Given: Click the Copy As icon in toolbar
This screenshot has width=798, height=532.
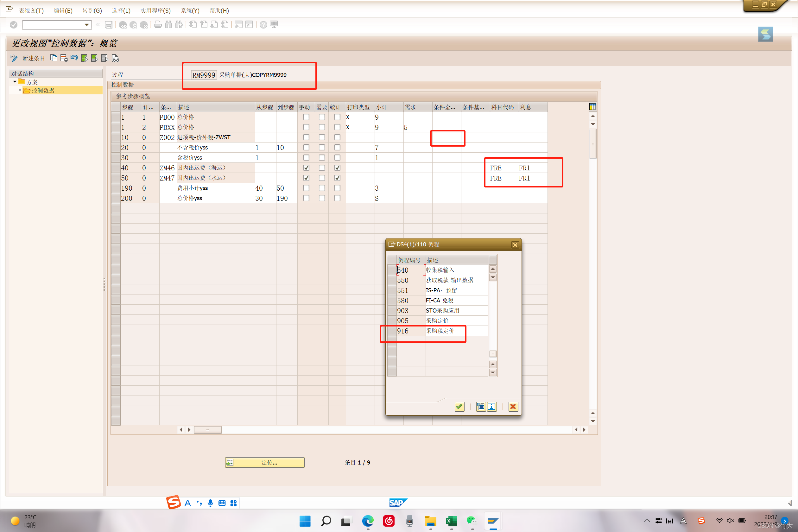Looking at the screenshot, I should [x=54, y=58].
